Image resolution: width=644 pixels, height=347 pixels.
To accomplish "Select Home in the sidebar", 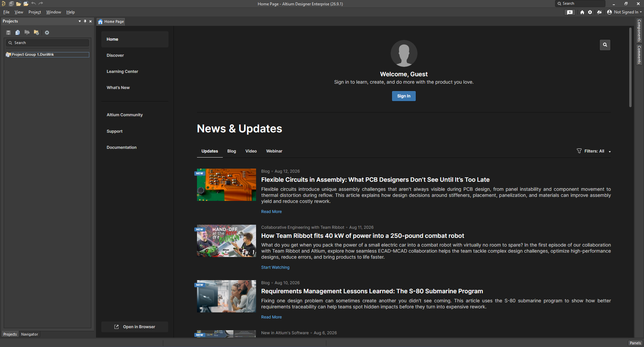I will [x=135, y=39].
